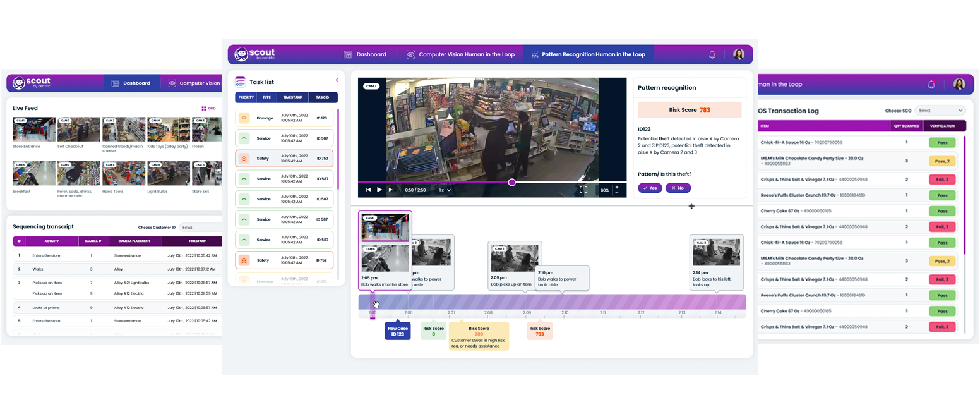Open the Dashboard tab in center header
Screen dimensions: 980x414
365,54
